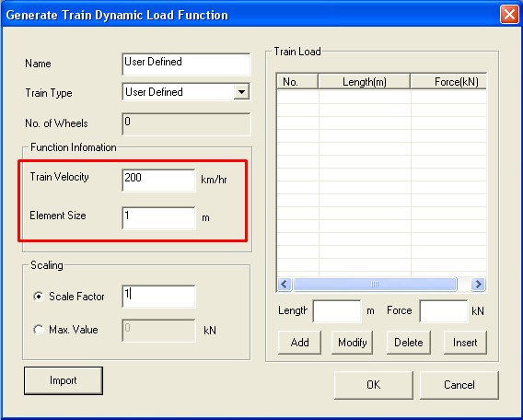Select the Max. Value radio button
The image size is (523, 420).
[x=39, y=330]
